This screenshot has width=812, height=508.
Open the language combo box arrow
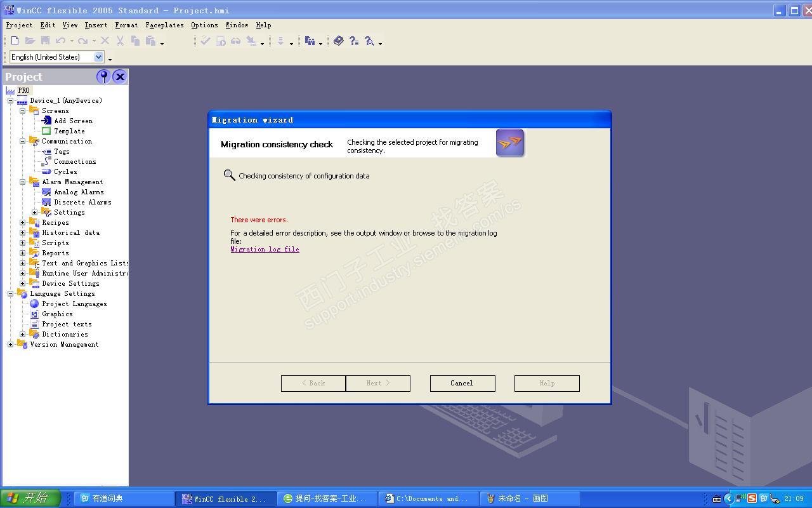tap(99, 57)
